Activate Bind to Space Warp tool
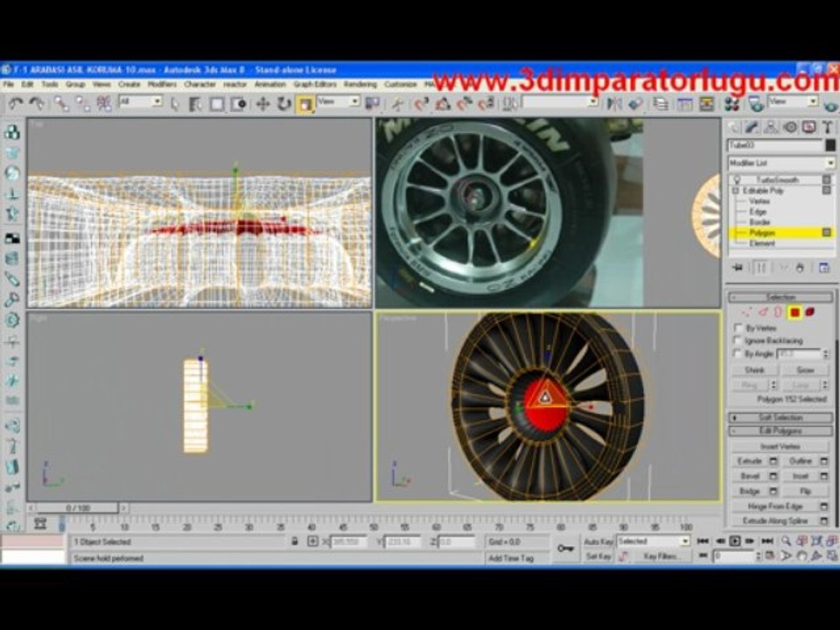 [x=104, y=103]
